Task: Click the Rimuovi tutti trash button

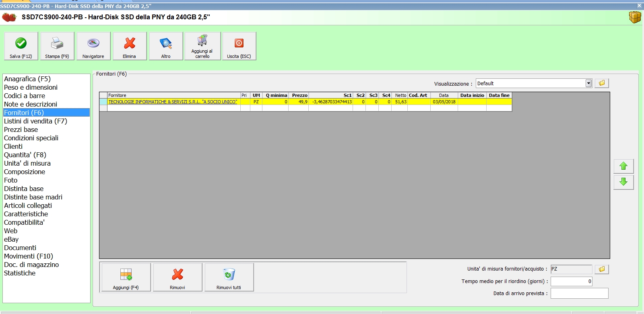Action: [229, 277]
